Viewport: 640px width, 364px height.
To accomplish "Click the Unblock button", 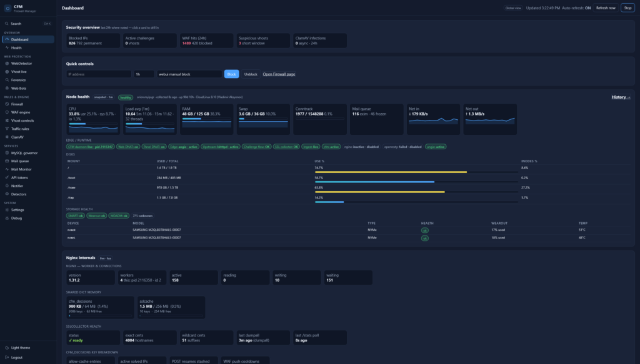I will (251, 74).
